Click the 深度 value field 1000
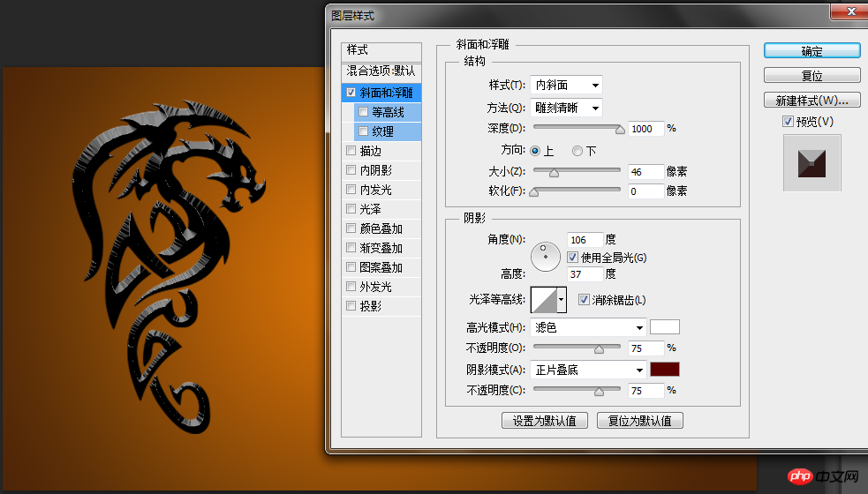The image size is (868, 494). click(646, 129)
